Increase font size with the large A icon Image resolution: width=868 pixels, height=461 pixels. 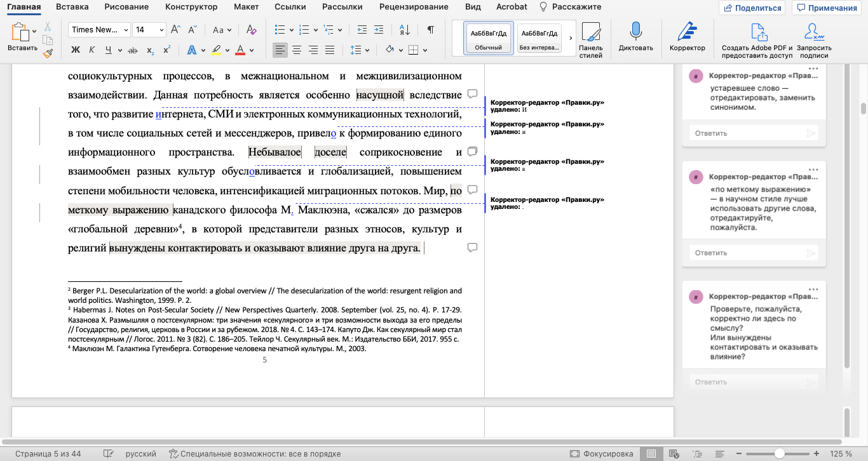pyautogui.click(x=176, y=30)
